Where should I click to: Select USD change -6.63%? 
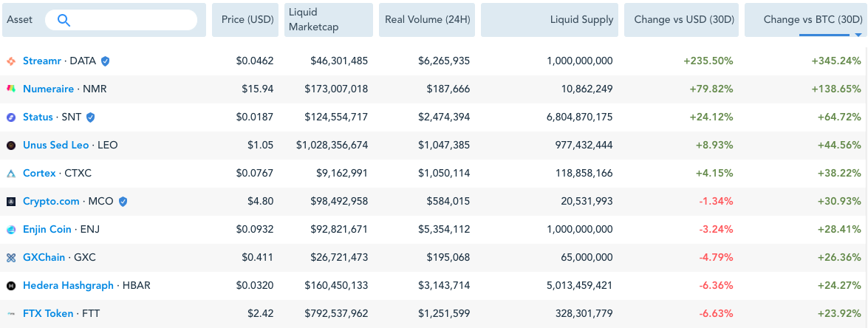tap(716, 314)
